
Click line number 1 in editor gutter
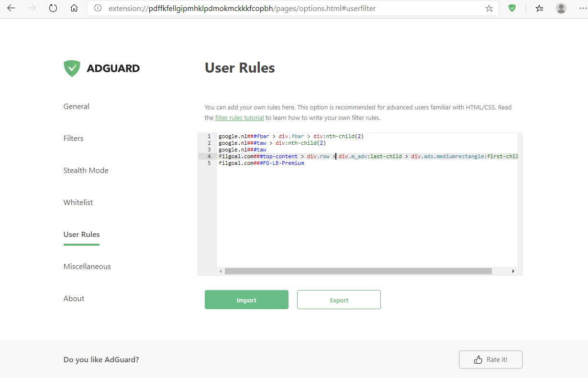pos(209,136)
